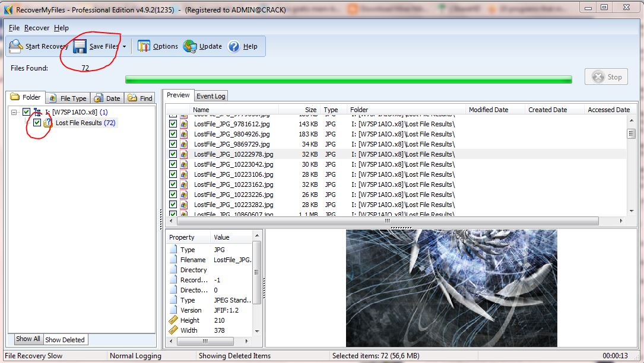Sort files by the Name column header
Image resolution: width=644 pixels, height=363 pixels.
[x=234, y=110]
